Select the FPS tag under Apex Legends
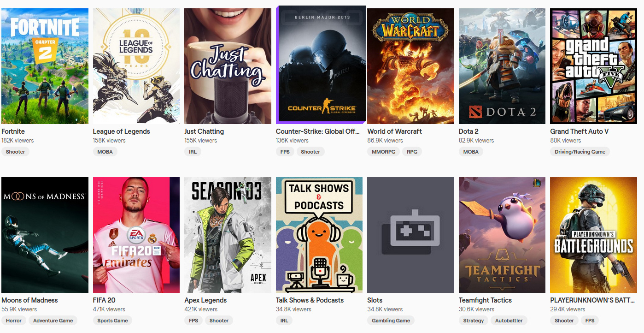This screenshot has height=333, width=644. tap(193, 321)
